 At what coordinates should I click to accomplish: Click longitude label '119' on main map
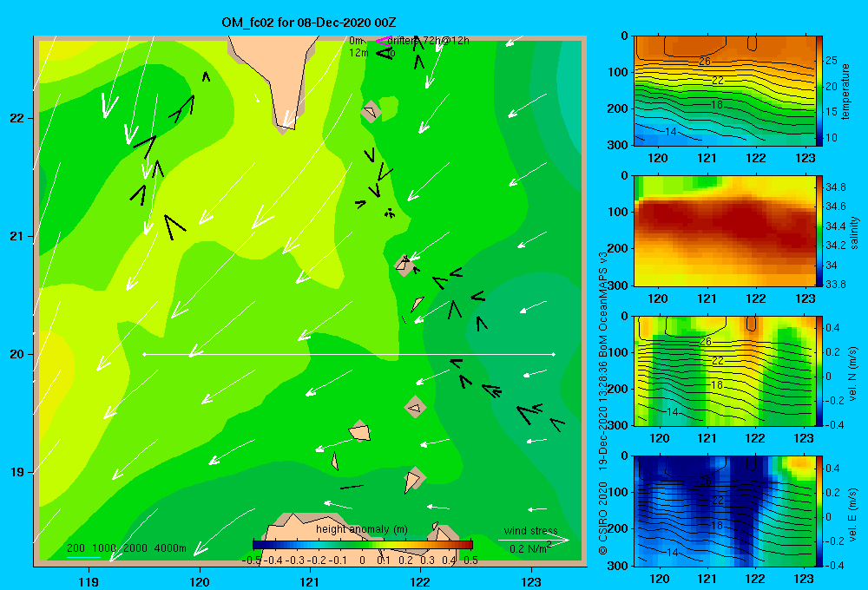tap(89, 581)
